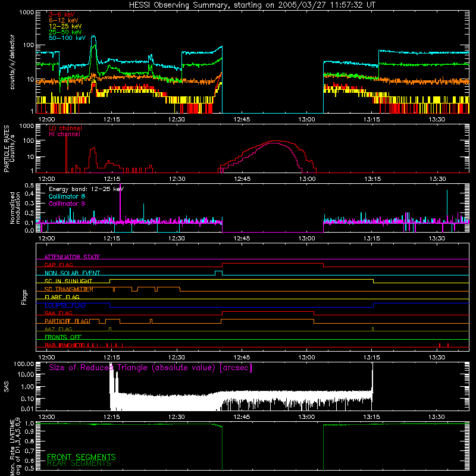Click the FRONTS OFF flag label
The image size is (476, 476).
point(63,337)
